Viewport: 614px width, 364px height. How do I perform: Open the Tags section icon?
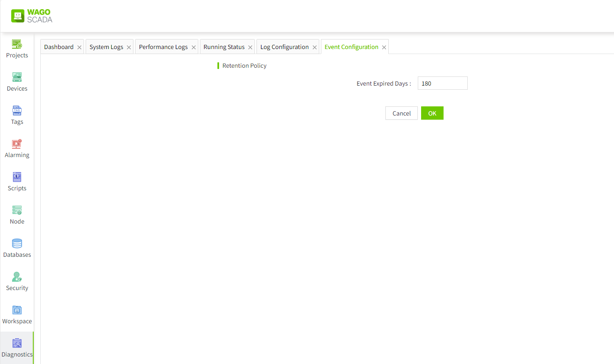pyautogui.click(x=17, y=111)
